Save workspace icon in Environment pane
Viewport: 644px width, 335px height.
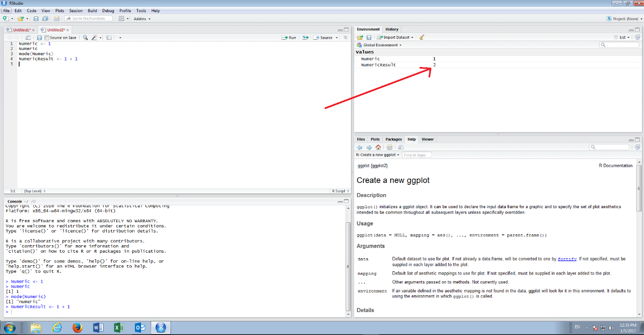point(369,37)
